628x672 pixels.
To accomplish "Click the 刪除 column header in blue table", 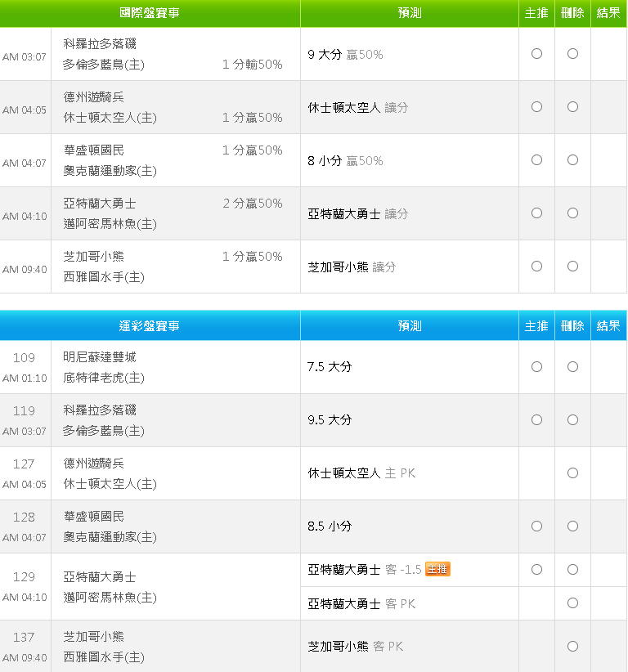I will click(572, 326).
